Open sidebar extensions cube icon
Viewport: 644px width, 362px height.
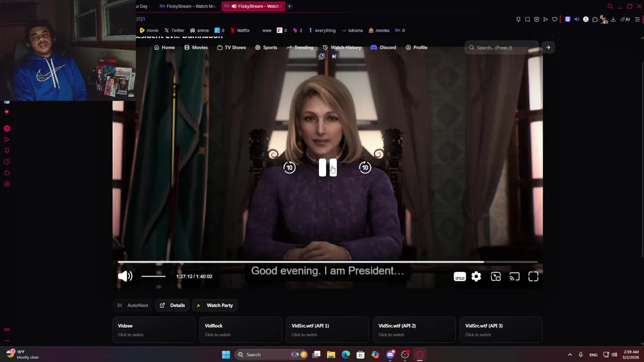(x=7, y=172)
